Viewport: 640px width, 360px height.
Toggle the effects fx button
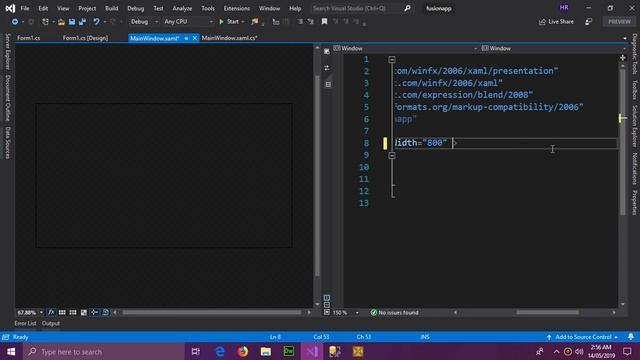(x=51, y=313)
